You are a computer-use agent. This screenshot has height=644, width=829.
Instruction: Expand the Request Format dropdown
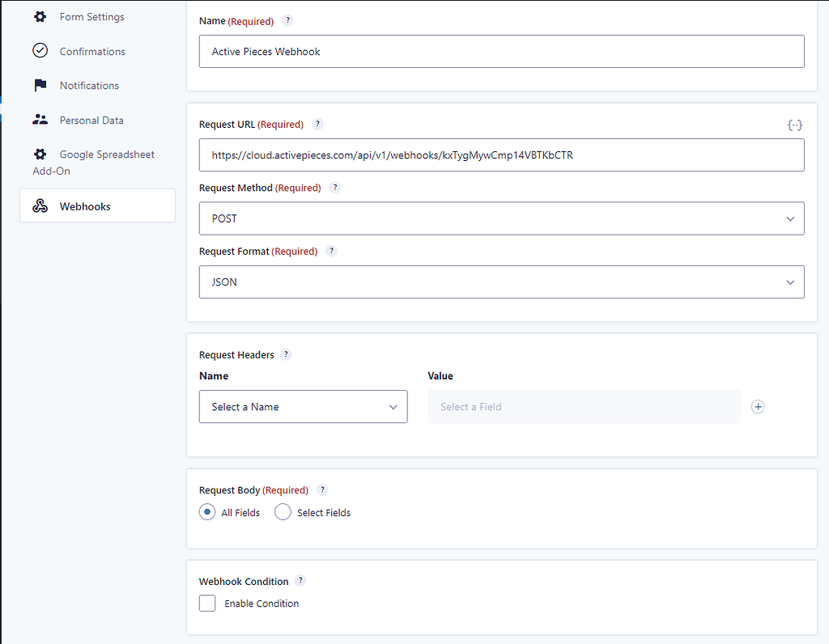tap(501, 282)
